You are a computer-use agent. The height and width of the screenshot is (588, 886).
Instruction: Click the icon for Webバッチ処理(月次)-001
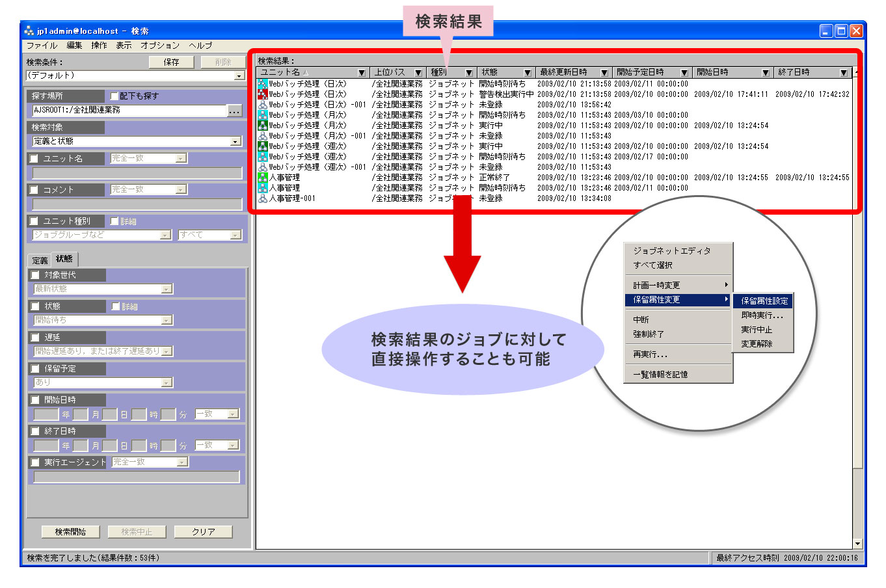(263, 136)
